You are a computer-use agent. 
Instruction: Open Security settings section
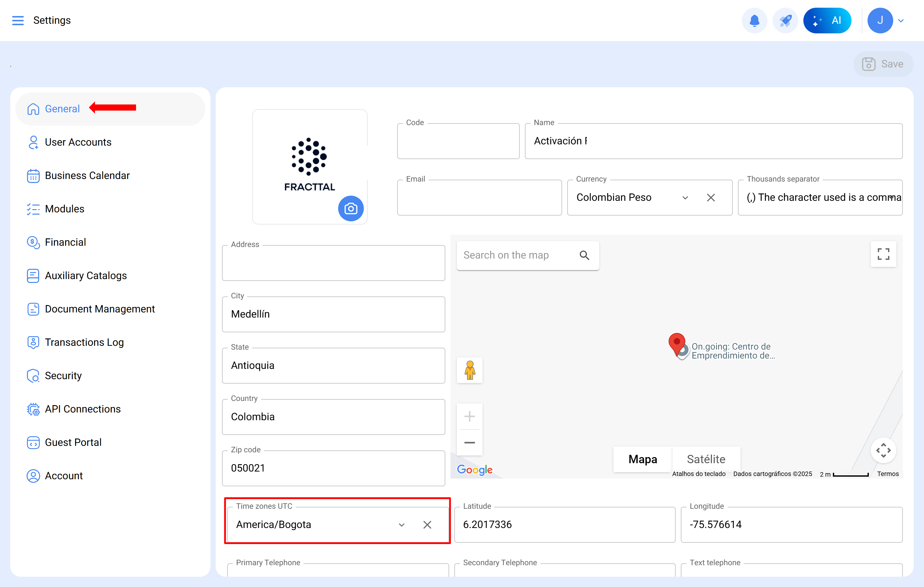click(x=63, y=376)
